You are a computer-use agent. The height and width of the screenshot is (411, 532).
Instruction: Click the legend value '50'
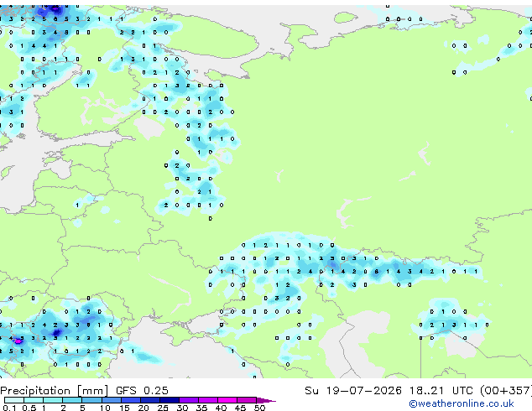coord(260,408)
